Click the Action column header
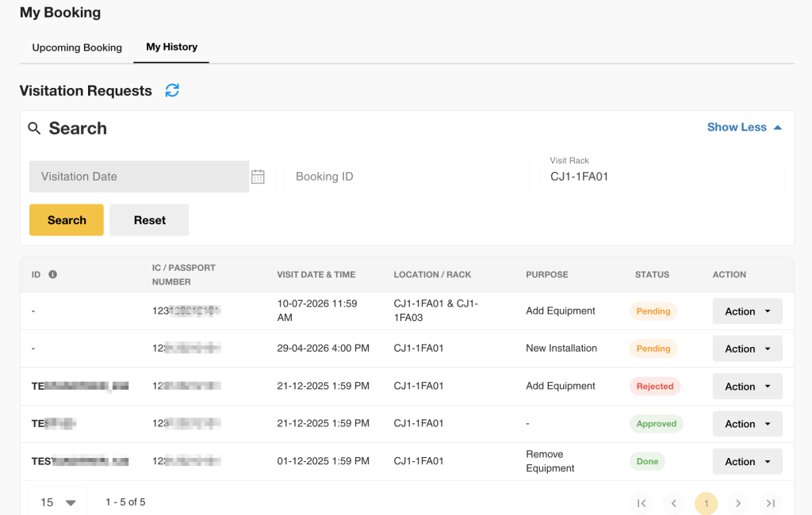 730,274
